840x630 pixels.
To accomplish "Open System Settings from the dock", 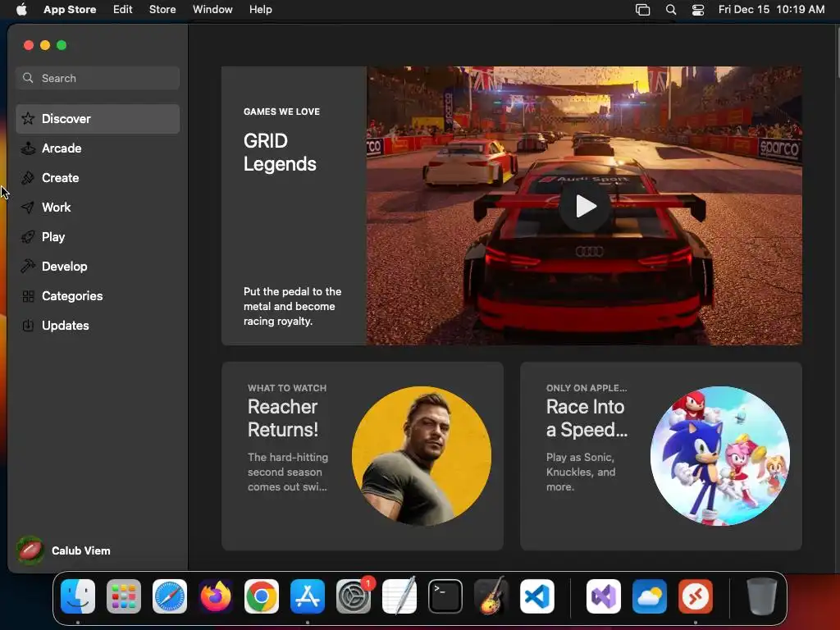I will 354,596.
